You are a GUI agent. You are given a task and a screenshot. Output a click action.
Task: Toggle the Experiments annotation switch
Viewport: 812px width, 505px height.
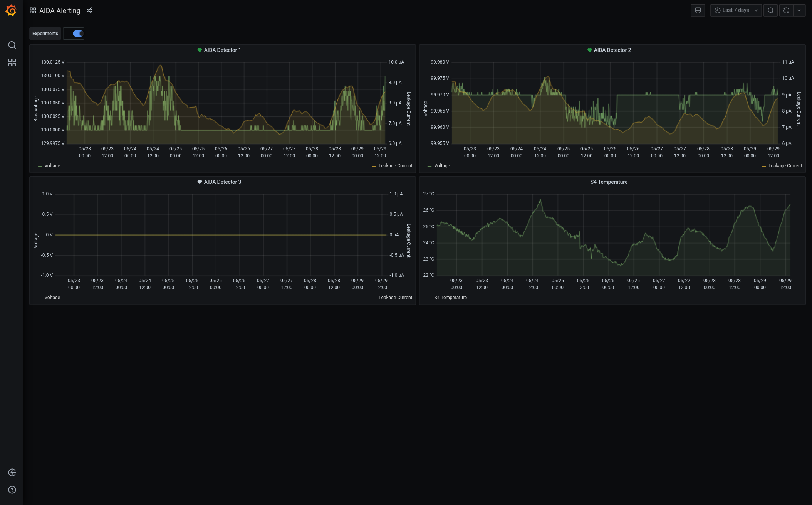coord(78,34)
